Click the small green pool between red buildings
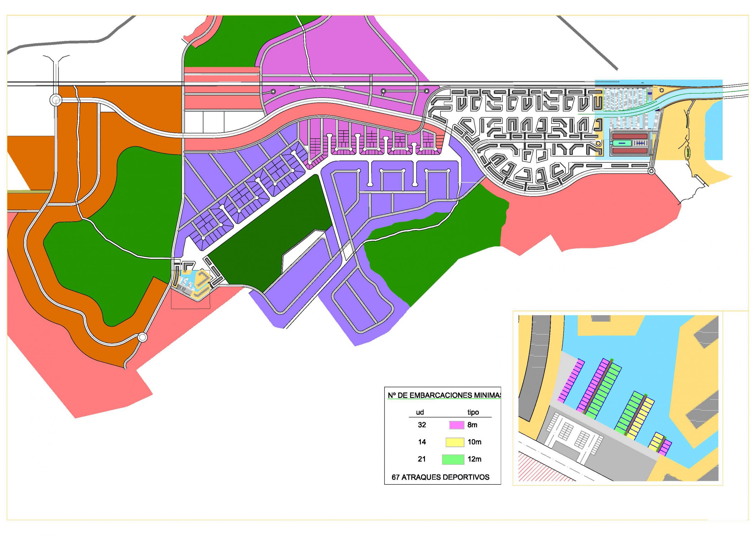The width and height of the screenshot is (756, 535). click(622, 143)
